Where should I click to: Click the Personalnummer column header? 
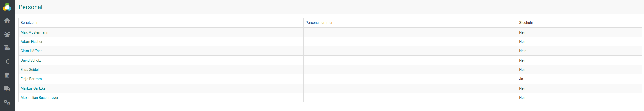tap(319, 23)
